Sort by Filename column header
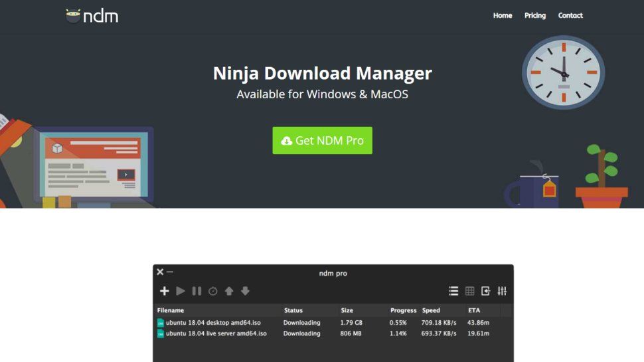The image size is (644, 362). tap(171, 310)
